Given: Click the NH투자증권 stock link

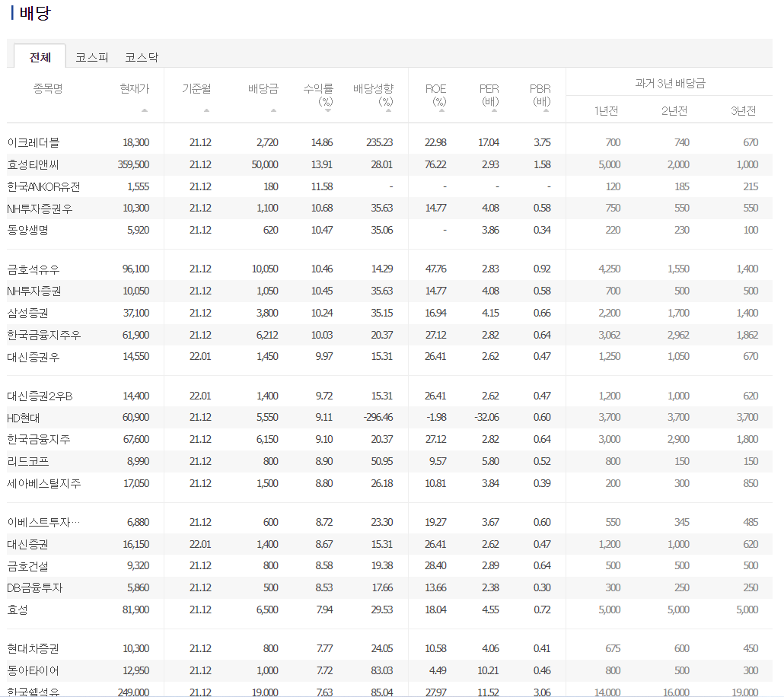Looking at the screenshot, I should click(34, 291).
